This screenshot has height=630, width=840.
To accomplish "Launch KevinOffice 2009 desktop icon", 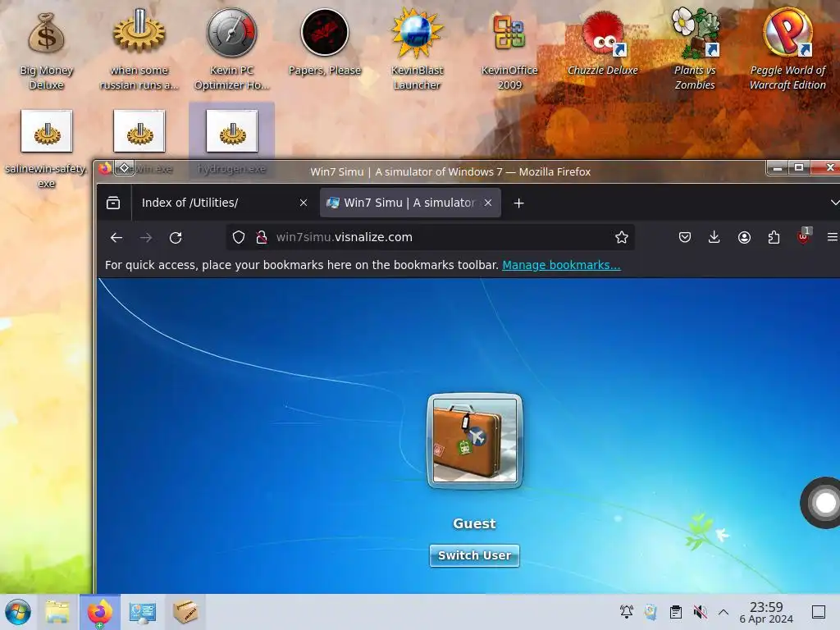I will click(x=509, y=50).
